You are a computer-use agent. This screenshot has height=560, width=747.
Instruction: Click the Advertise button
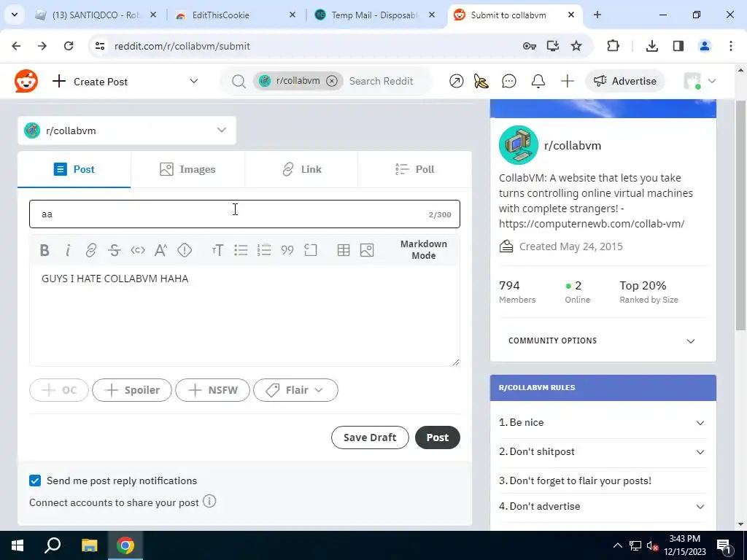(625, 82)
